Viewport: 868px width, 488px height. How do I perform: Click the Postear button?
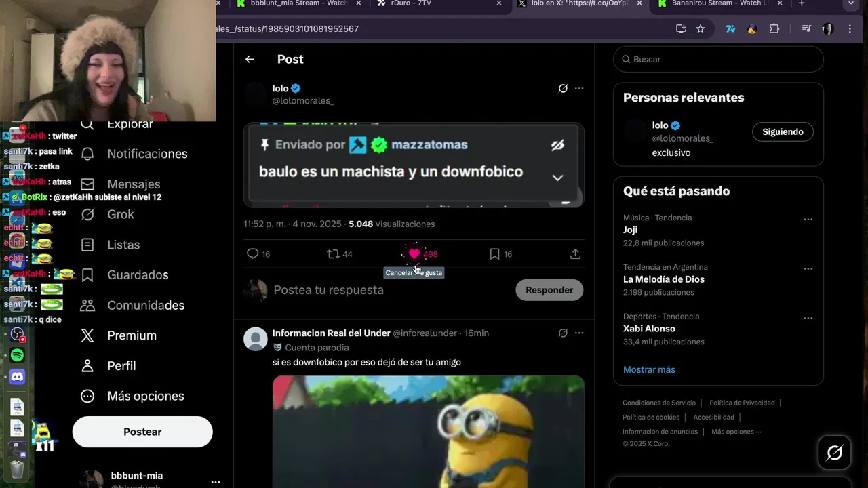142,432
